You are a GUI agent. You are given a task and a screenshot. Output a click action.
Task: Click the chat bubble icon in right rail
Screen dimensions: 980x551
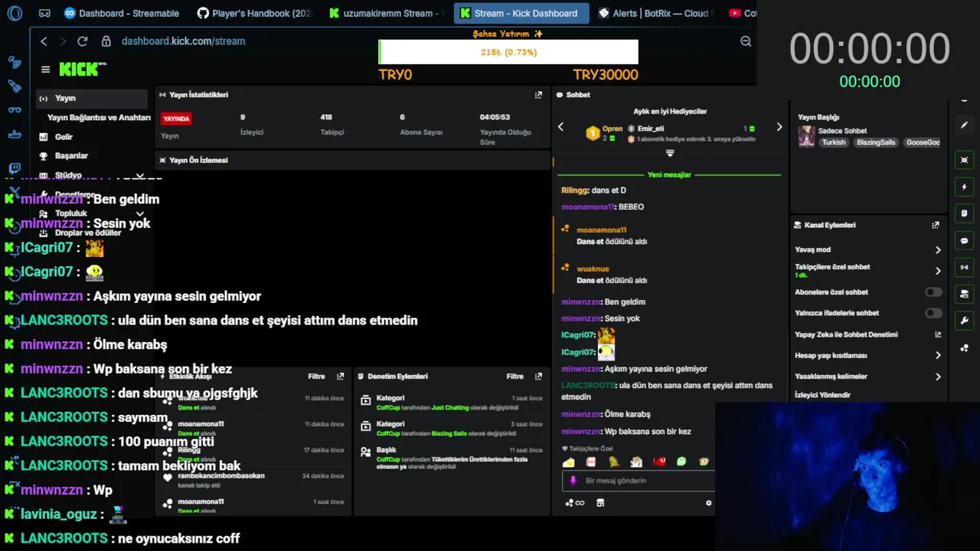pyautogui.click(x=965, y=240)
